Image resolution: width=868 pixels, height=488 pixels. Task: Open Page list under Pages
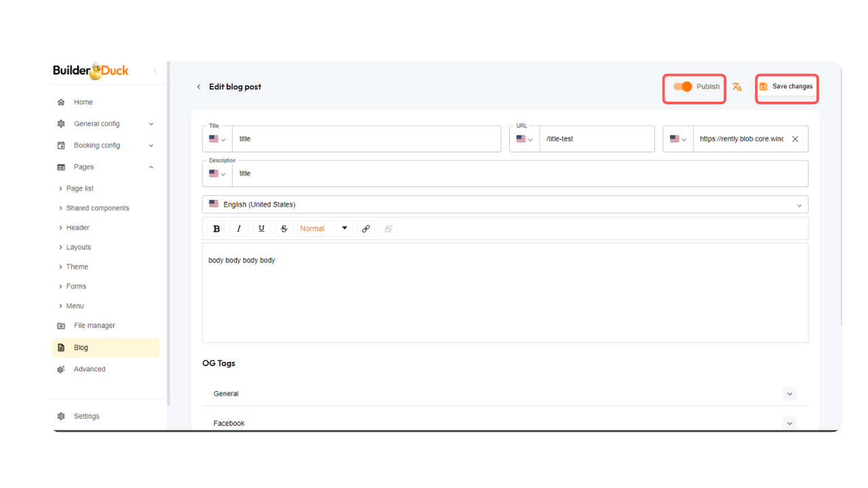[80, 188]
